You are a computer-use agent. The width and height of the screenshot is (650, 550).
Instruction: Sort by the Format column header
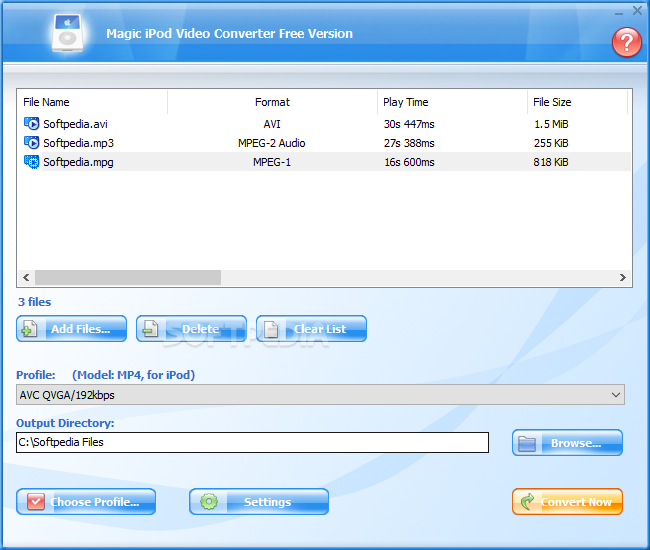pyautogui.click(x=272, y=102)
